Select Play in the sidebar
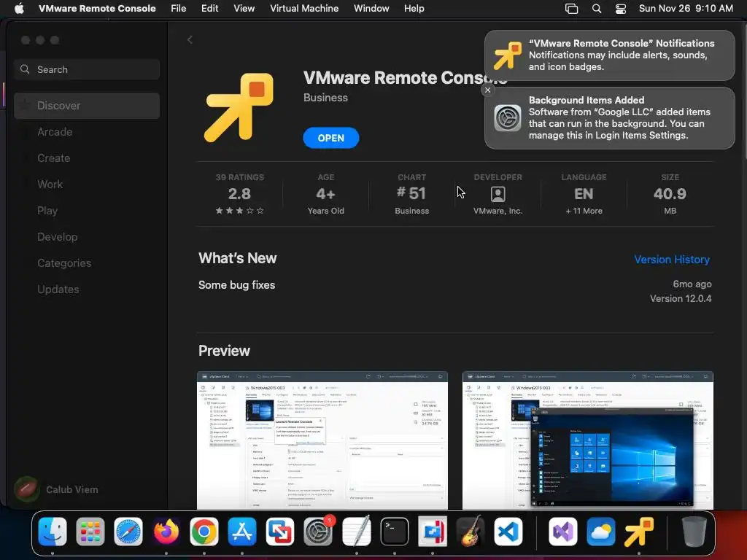Image resolution: width=747 pixels, height=560 pixels. (x=87, y=210)
